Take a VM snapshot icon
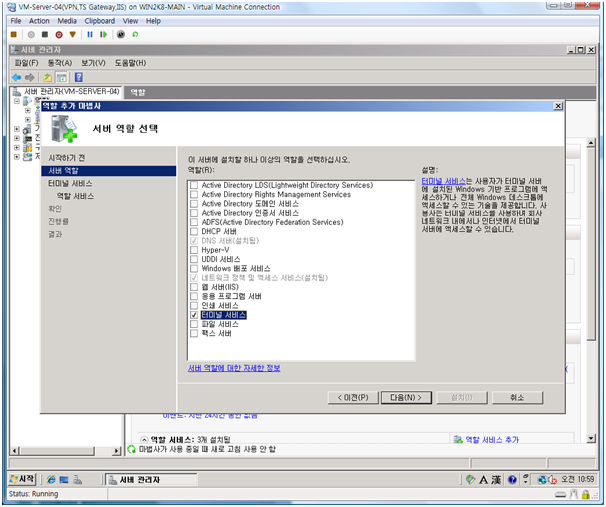 click(x=121, y=35)
